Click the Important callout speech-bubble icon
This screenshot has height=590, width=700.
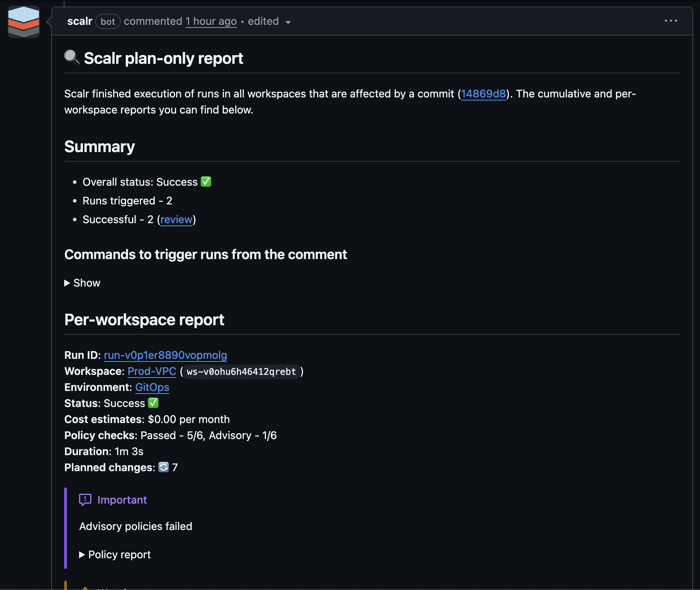tap(85, 499)
